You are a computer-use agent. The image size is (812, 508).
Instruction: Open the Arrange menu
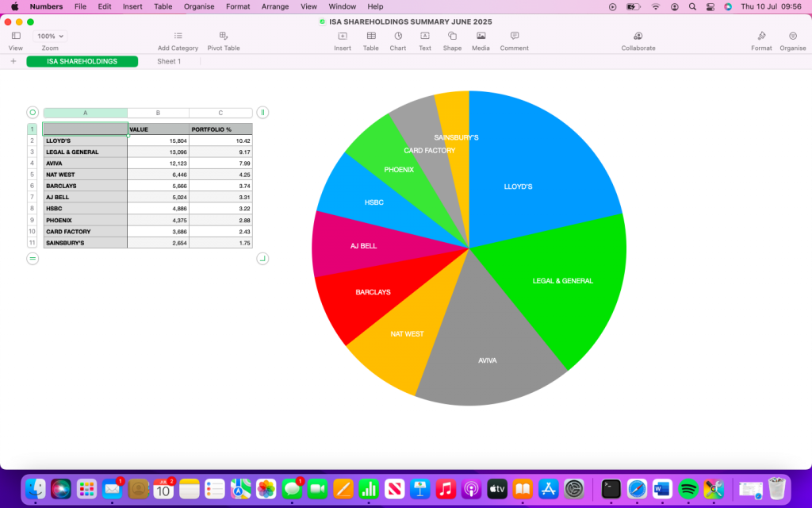point(274,6)
